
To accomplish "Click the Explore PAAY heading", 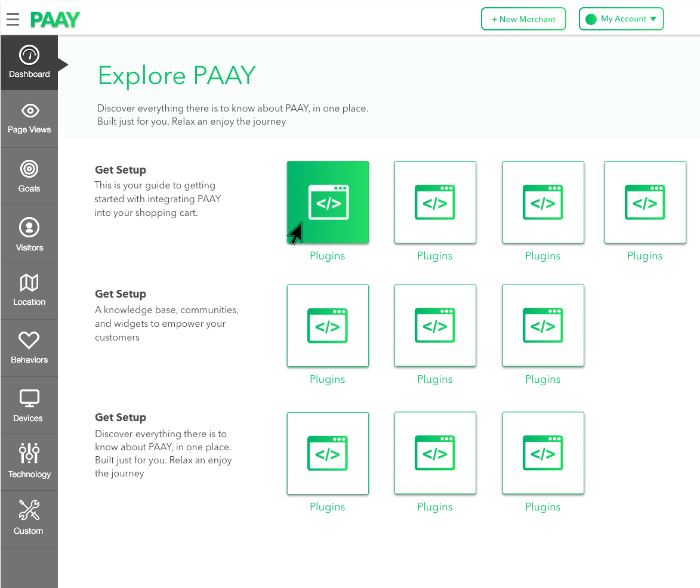I will 177,75.
